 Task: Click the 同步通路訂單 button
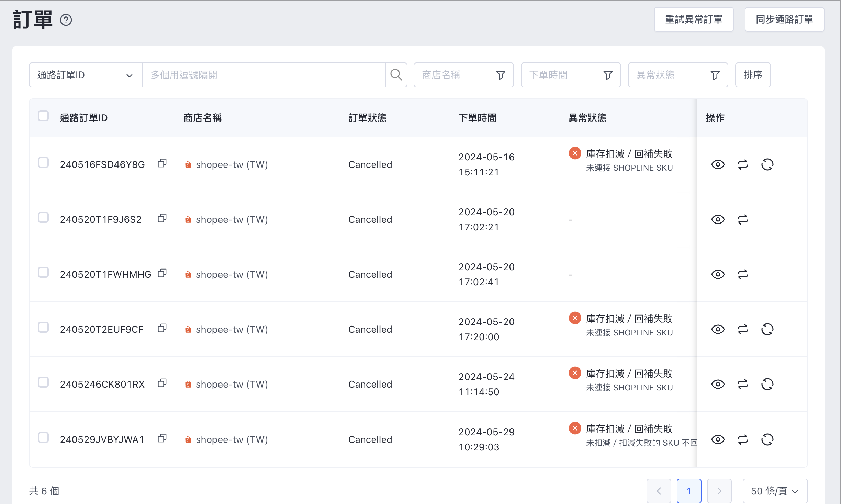[784, 19]
